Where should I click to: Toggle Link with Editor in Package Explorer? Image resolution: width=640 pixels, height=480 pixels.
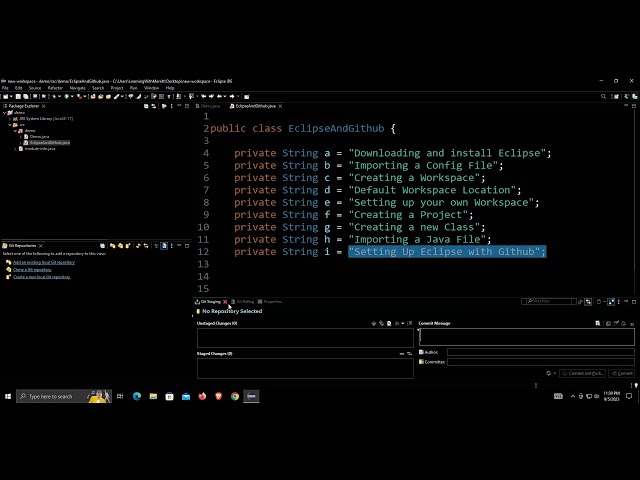click(153, 106)
